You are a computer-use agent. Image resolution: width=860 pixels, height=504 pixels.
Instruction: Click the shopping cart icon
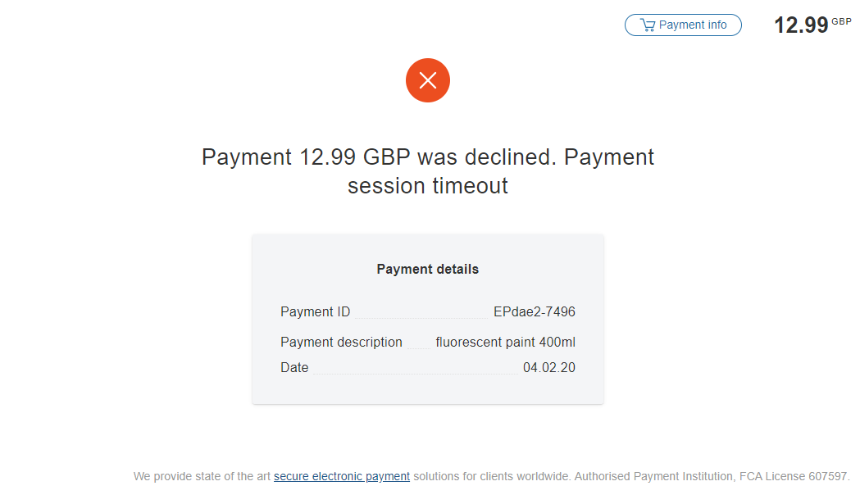(648, 25)
